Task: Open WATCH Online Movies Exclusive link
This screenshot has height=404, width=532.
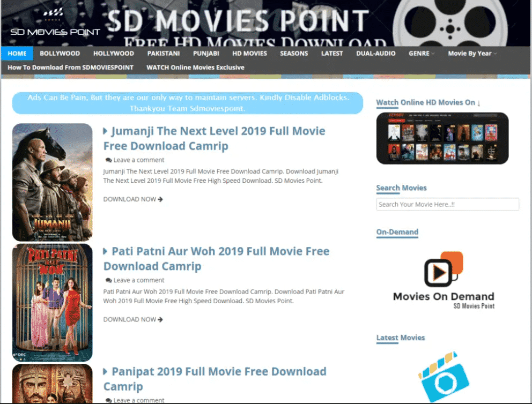Action: click(x=195, y=68)
